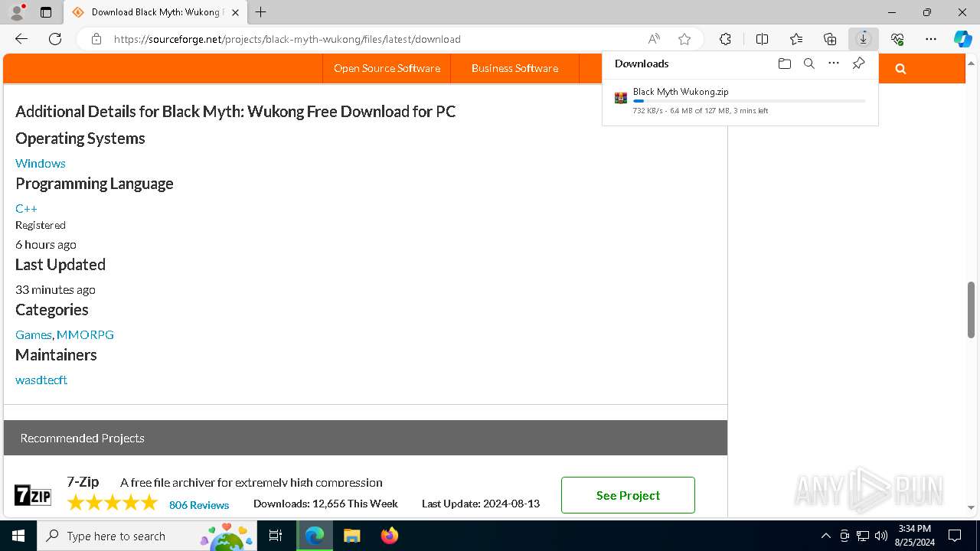Image resolution: width=980 pixels, height=551 pixels.
Task: Click the '33 minutes ago' last updated text
Action: pyautogui.click(x=55, y=289)
